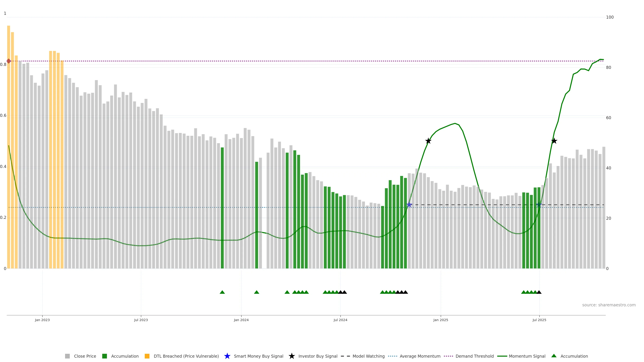Click the black Investor Buy Signal star in legend

tap(291, 356)
